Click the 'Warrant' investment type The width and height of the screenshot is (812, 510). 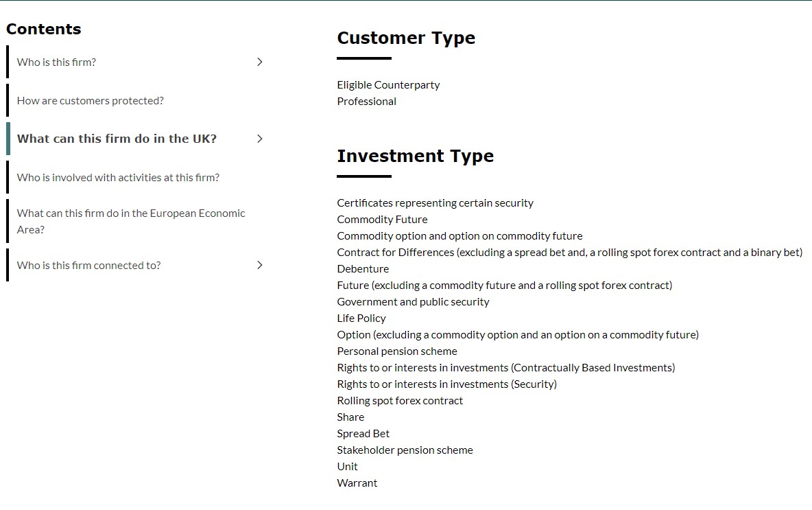tap(357, 483)
